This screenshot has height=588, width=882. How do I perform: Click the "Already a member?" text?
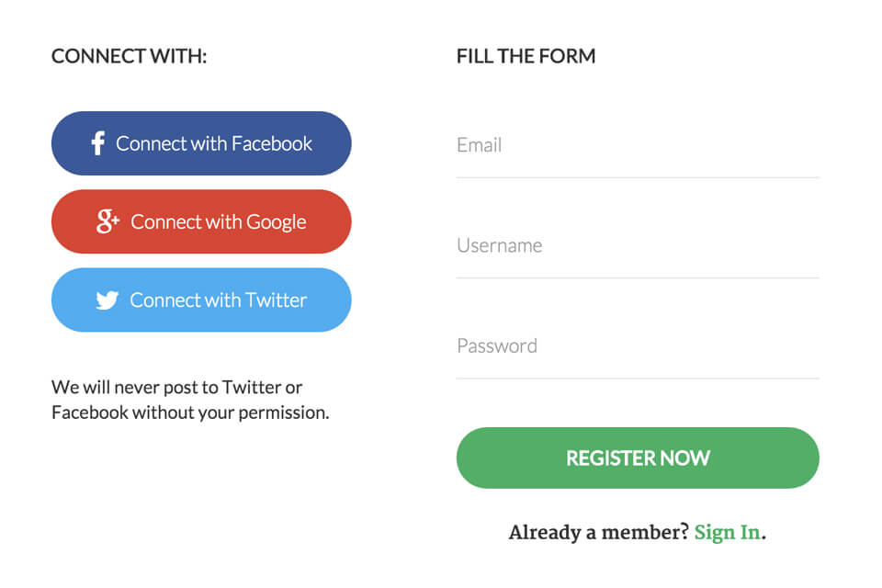[x=598, y=532]
